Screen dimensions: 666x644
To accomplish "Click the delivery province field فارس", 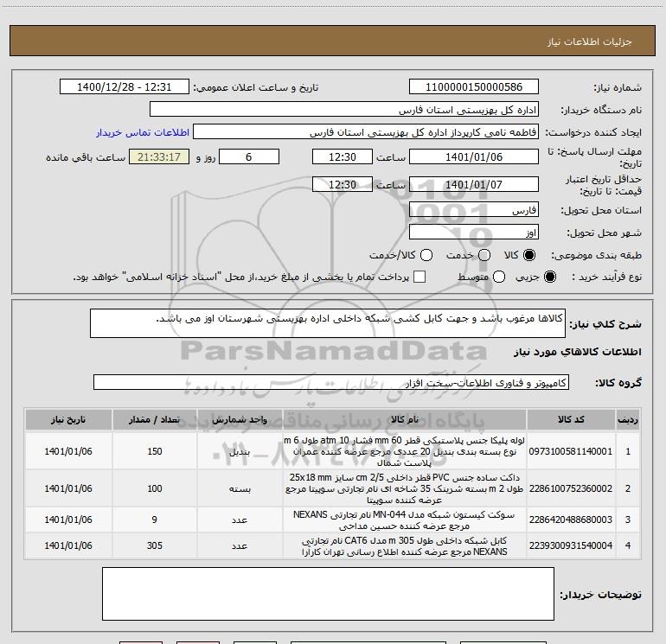I will click(x=474, y=210).
